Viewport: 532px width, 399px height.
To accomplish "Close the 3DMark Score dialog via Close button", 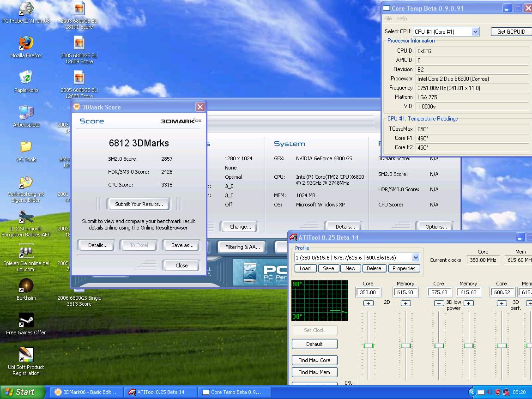I will pos(181,266).
